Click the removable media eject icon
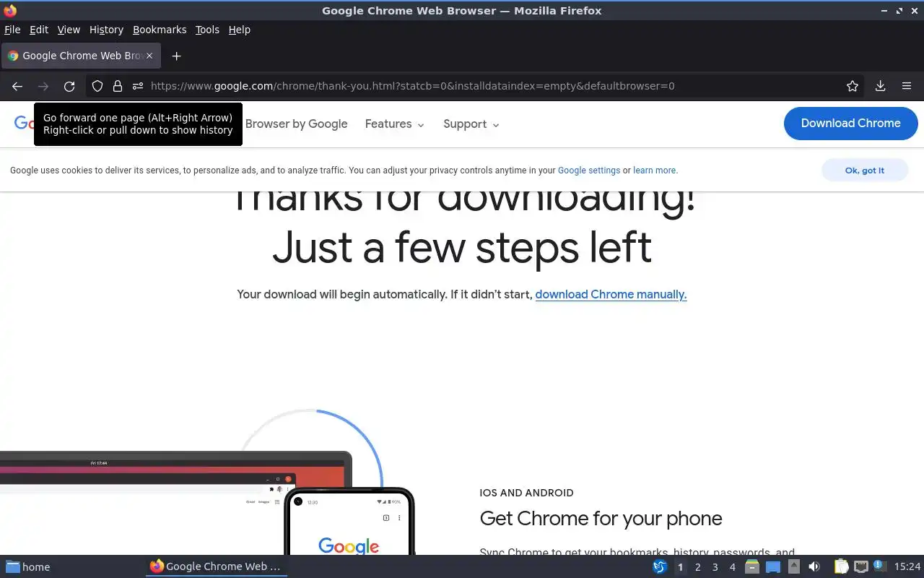 click(794, 567)
